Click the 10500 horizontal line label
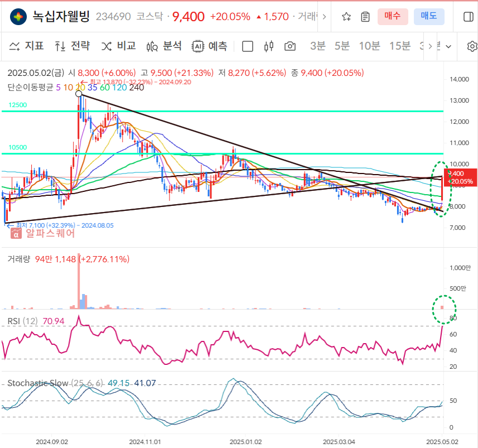Viewport: 478px width, 448px height. pyautogui.click(x=18, y=147)
